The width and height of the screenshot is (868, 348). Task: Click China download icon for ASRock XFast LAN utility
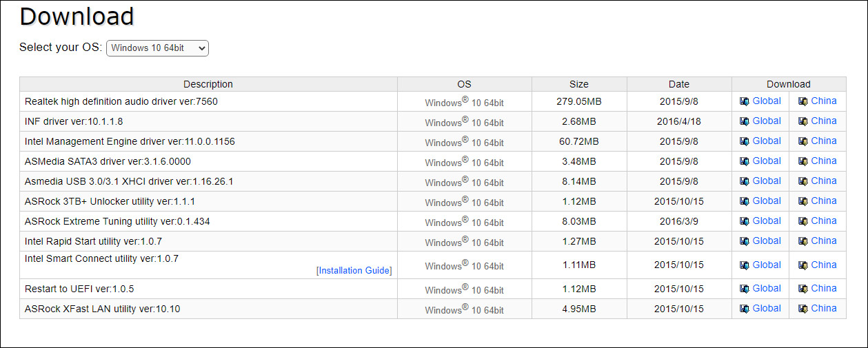803,309
